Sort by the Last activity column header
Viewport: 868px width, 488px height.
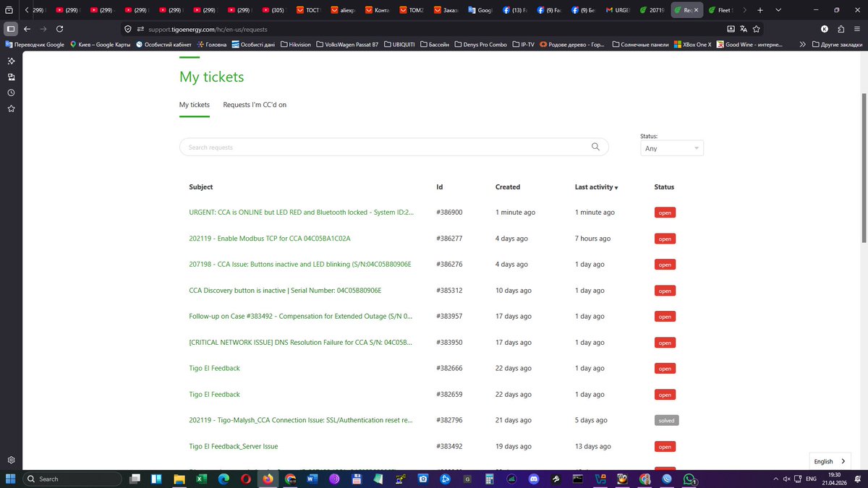pos(596,187)
